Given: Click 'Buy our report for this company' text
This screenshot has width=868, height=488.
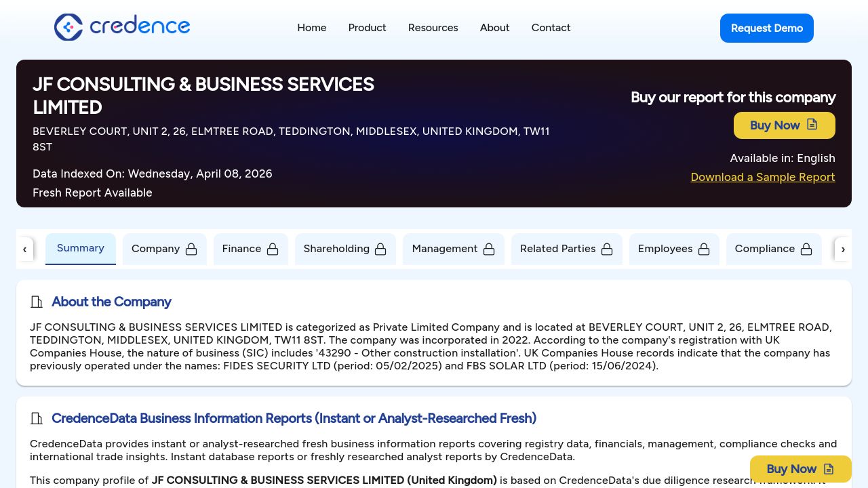Looking at the screenshot, I should tap(733, 97).
